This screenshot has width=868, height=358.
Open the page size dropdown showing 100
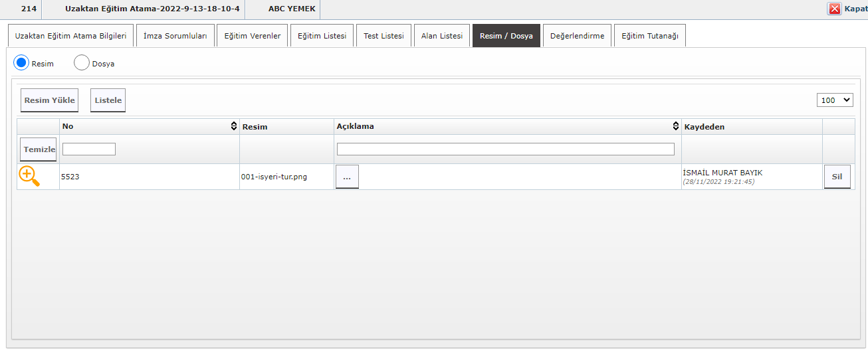coord(835,100)
